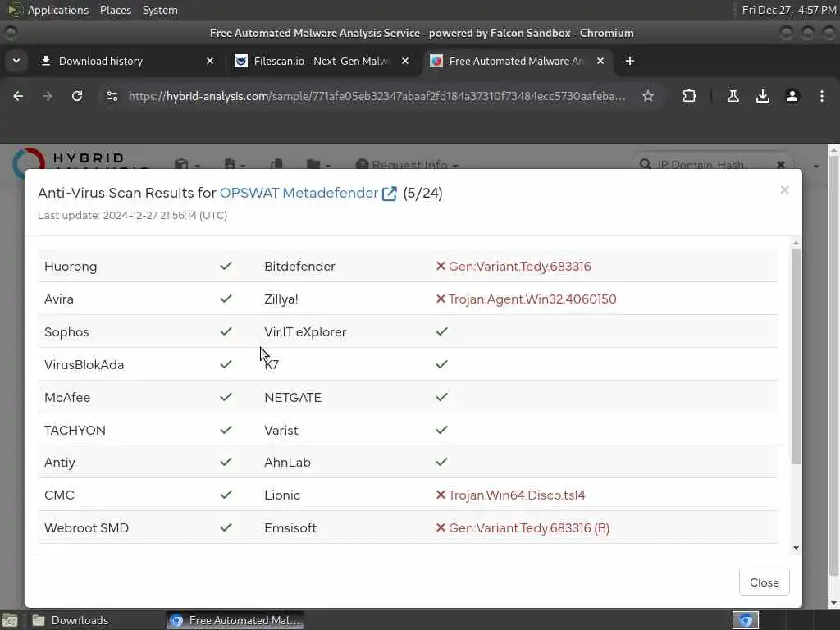840x630 pixels.
Task: Dismiss the scan results dialog with X
Action: point(784,190)
